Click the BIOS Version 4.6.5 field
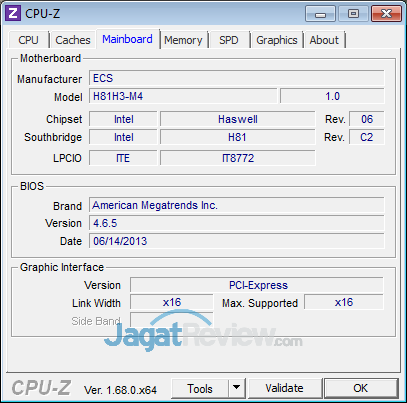407x403 pixels. coord(237,223)
